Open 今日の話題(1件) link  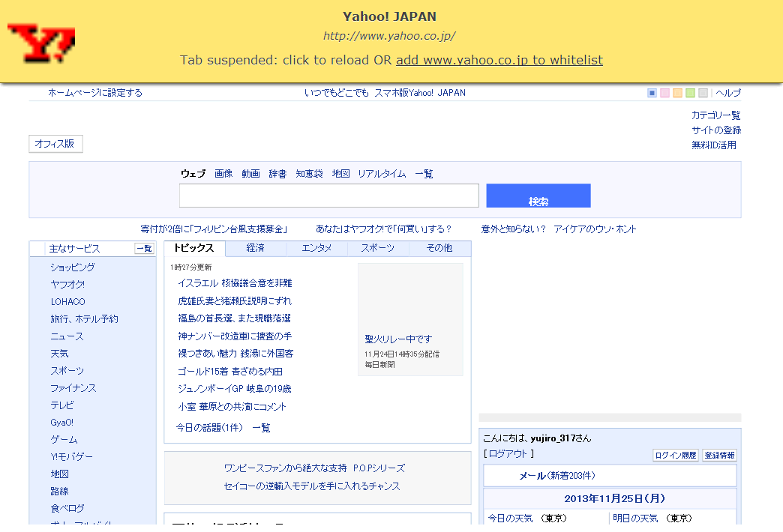point(209,428)
